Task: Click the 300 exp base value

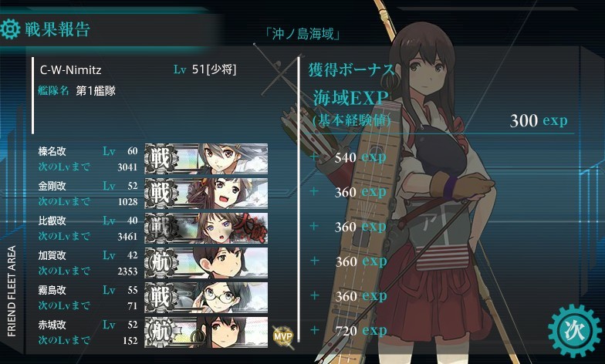Action: [539, 120]
